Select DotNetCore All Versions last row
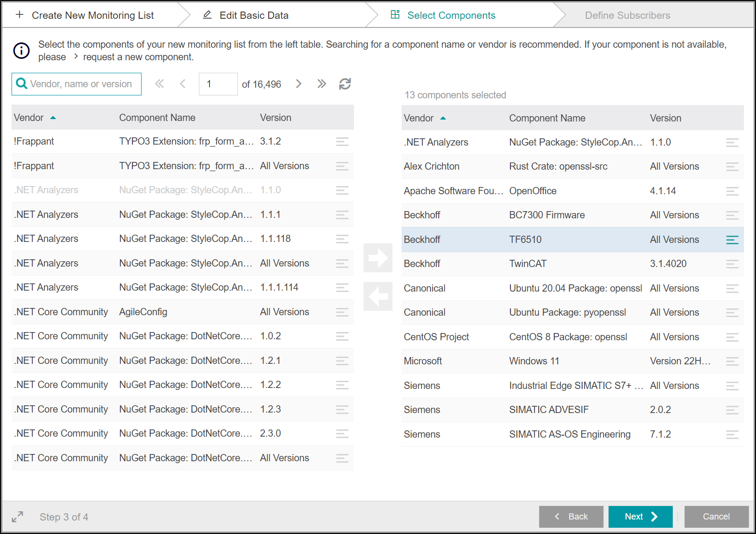 pos(182,458)
